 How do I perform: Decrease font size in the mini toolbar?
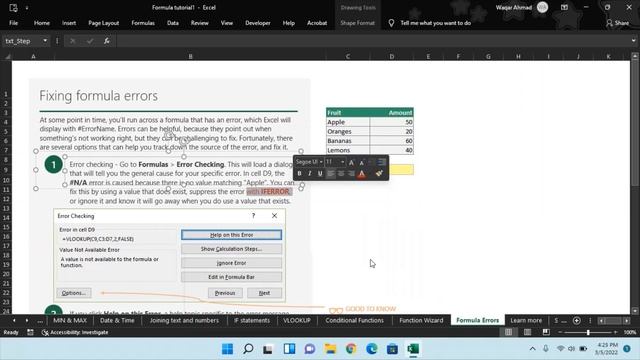(x=362, y=162)
